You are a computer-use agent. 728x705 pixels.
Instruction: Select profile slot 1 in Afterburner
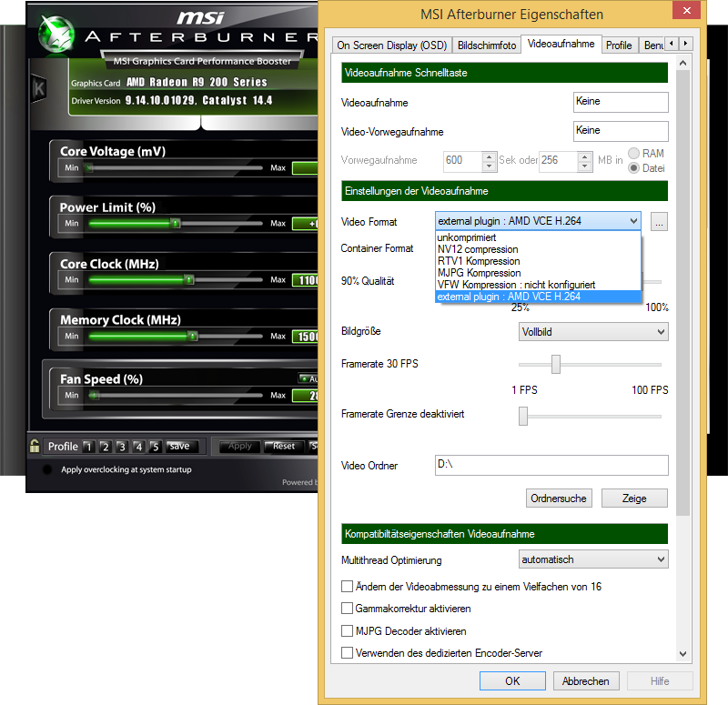click(x=88, y=447)
